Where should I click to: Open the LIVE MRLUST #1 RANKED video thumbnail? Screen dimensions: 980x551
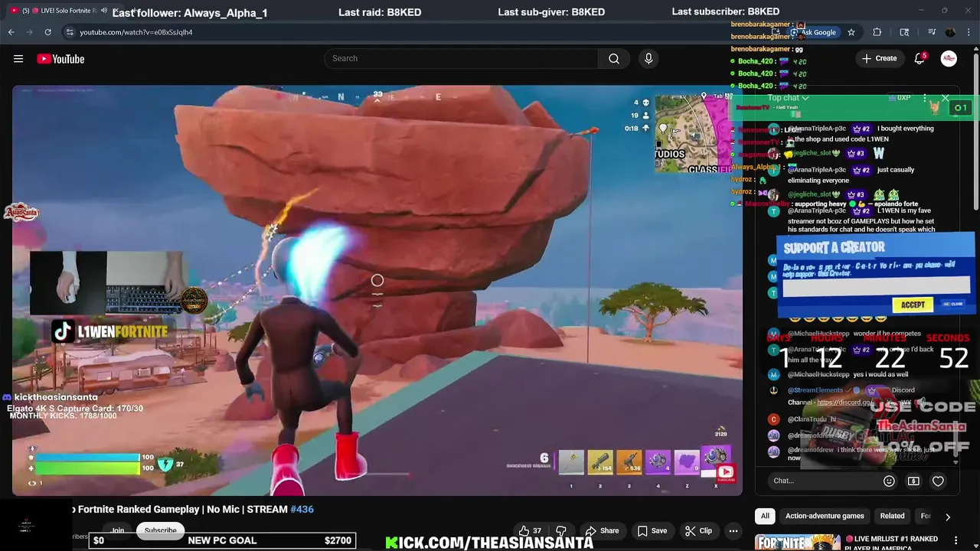tap(798, 543)
